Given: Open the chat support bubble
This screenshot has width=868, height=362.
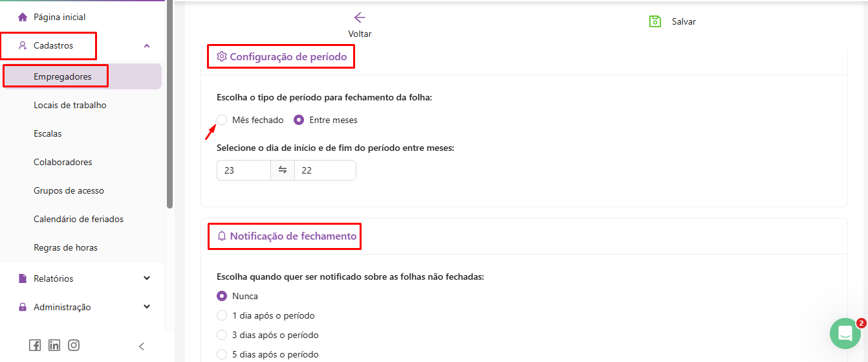Looking at the screenshot, I should tap(845, 334).
